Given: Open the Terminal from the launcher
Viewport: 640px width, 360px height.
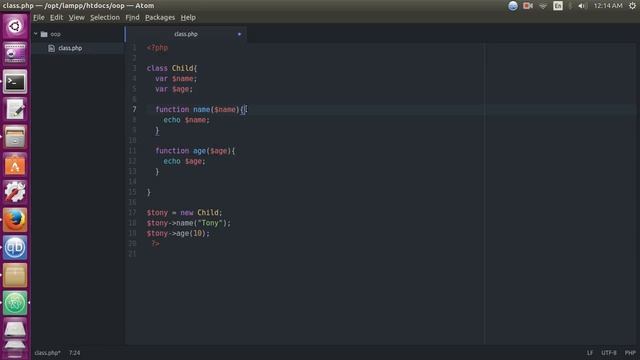Looking at the screenshot, I should [15, 82].
